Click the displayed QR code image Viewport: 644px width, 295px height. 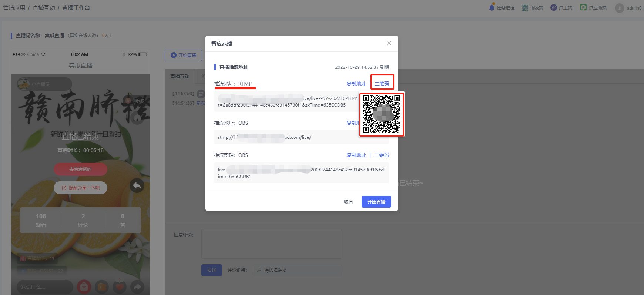click(382, 114)
